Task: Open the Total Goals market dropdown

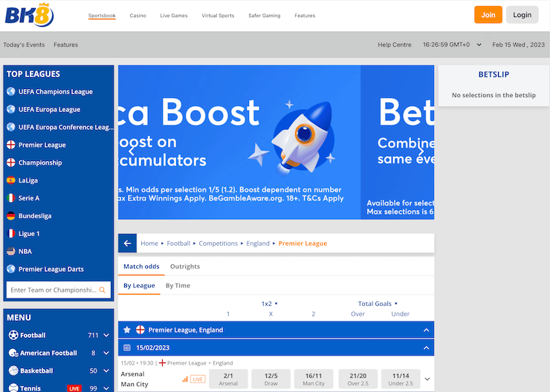Action: point(378,304)
